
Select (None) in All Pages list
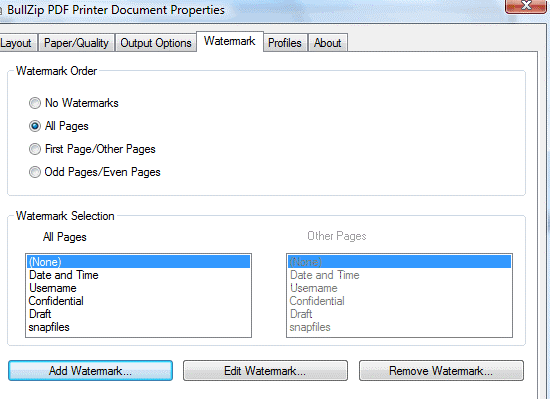pos(139,262)
